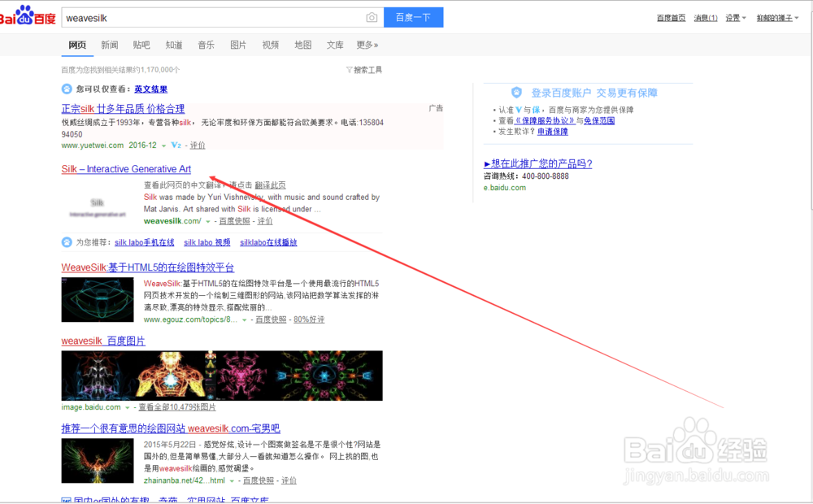Viewport: 813px width, 504px height.
Task: Switch to 视频 tab
Action: pyautogui.click(x=270, y=45)
